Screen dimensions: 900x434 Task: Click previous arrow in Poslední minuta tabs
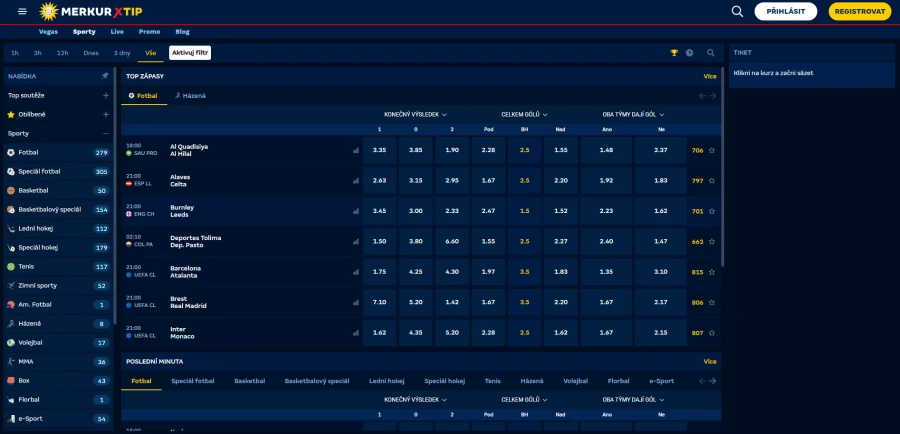point(703,381)
